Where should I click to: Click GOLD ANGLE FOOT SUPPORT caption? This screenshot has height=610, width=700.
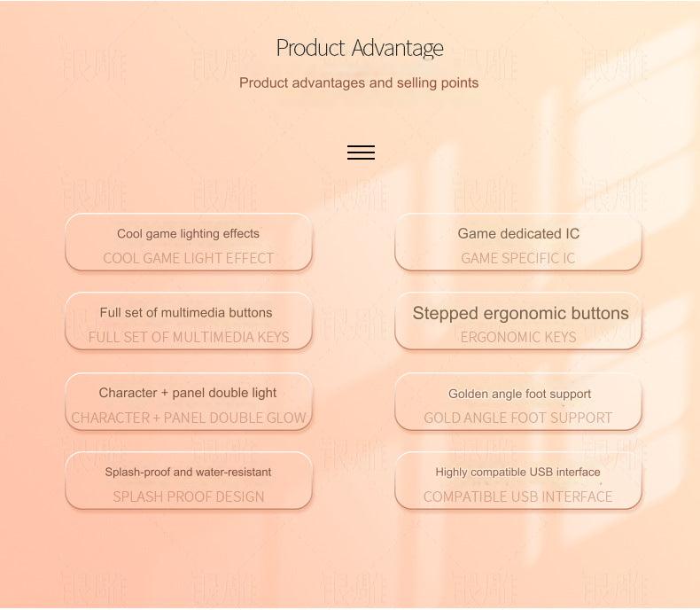(517, 418)
